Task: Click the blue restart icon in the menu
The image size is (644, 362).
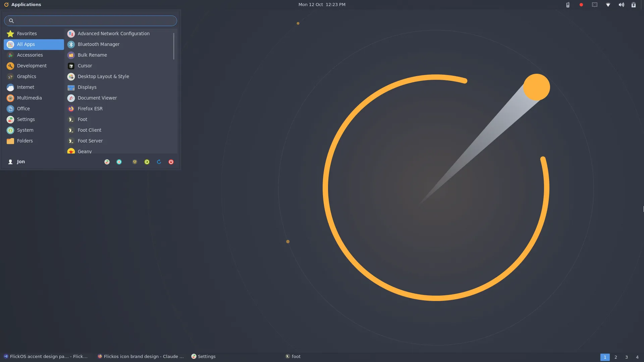Action: click(159, 162)
